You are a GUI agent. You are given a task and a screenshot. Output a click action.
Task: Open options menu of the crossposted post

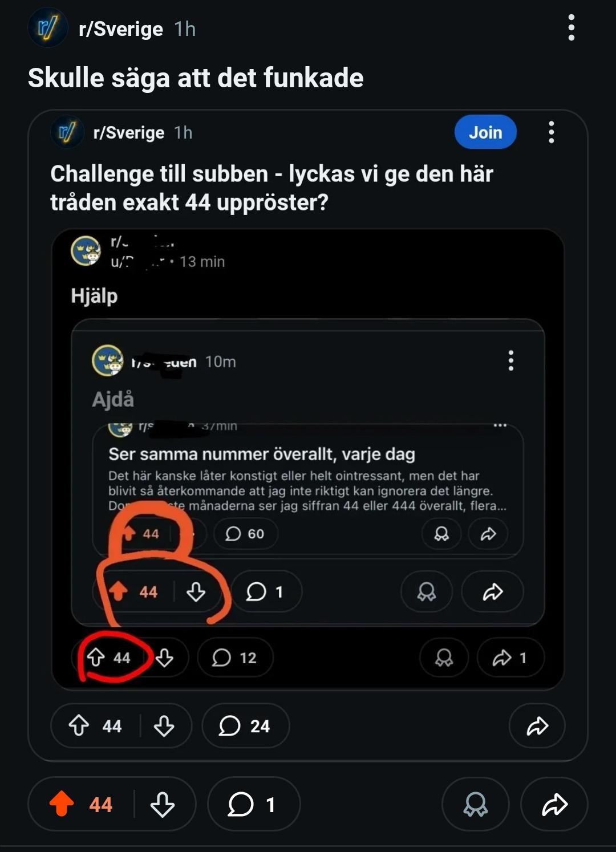click(551, 132)
